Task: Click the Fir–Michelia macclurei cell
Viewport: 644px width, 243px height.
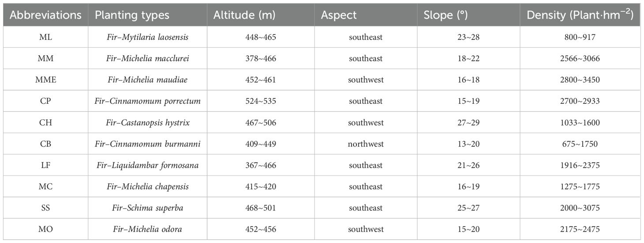Action: click(147, 59)
